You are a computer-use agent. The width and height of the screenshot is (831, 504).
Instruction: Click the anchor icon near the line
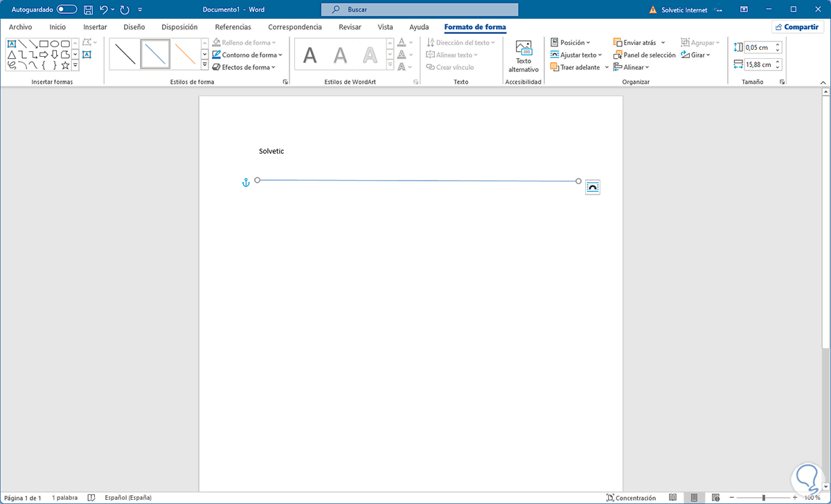tap(244, 182)
